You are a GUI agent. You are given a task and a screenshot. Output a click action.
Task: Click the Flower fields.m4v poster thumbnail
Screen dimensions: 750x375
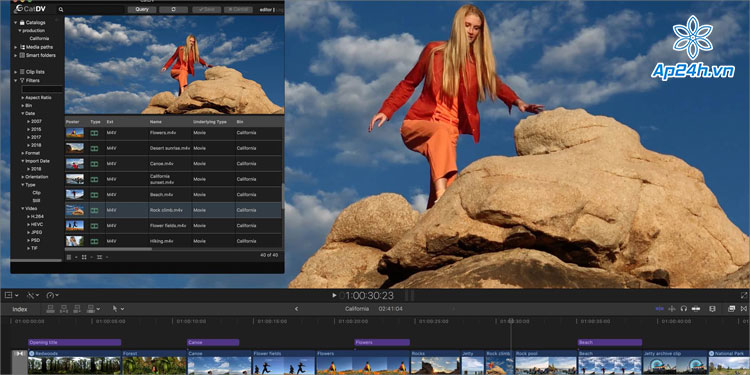75,225
